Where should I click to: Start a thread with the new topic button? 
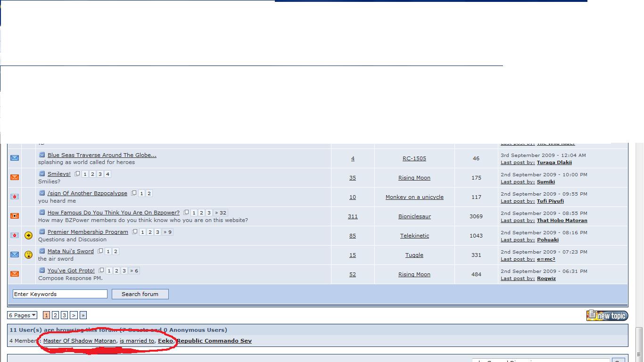[x=607, y=315]
